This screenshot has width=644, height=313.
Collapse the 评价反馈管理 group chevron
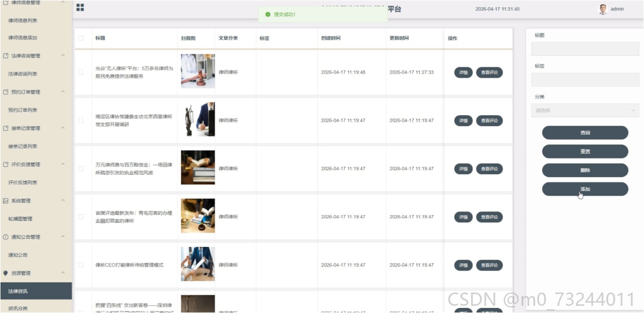pos(63,164)
